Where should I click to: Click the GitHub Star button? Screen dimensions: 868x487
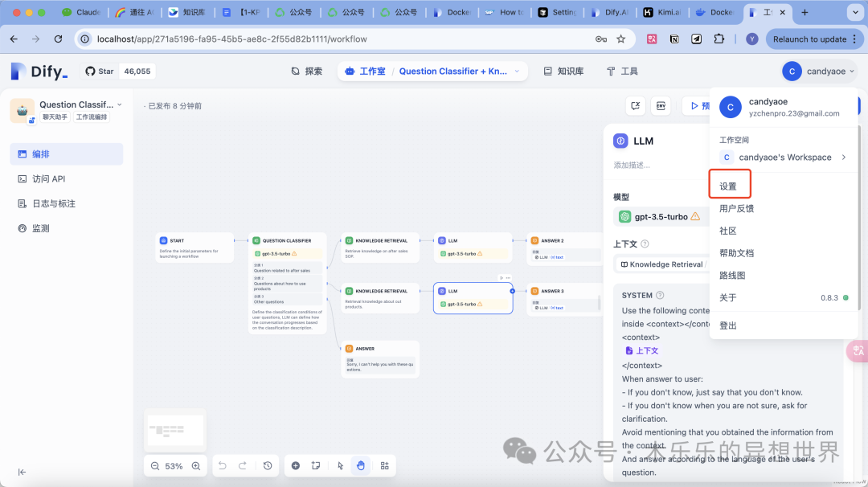coord(100,71)
